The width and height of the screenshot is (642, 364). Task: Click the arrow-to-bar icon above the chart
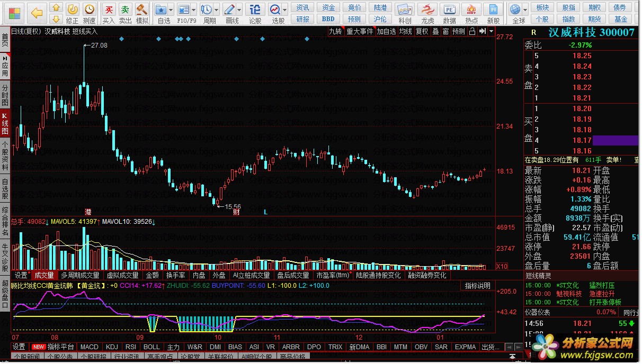[482, 31]
